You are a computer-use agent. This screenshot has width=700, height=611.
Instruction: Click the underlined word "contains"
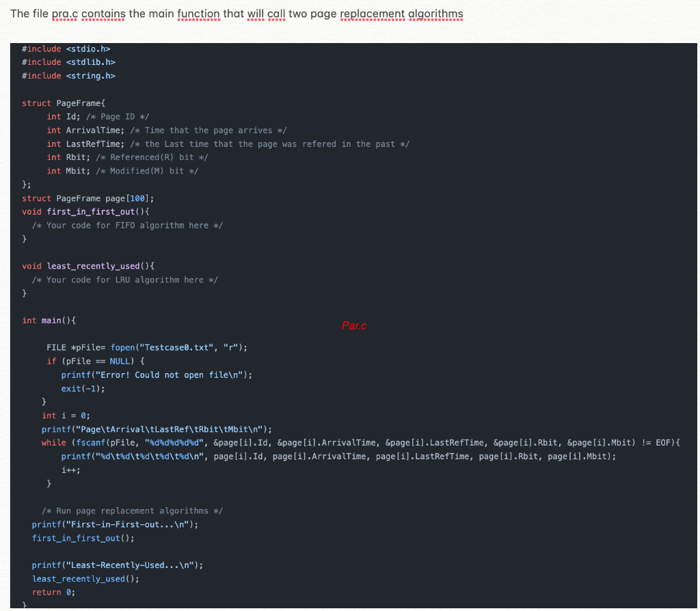pos(103,14)
